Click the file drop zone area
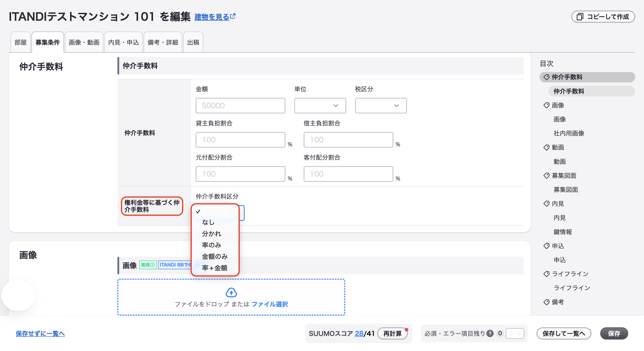This screenshot has height=351, width=644. tap(231, 297)
